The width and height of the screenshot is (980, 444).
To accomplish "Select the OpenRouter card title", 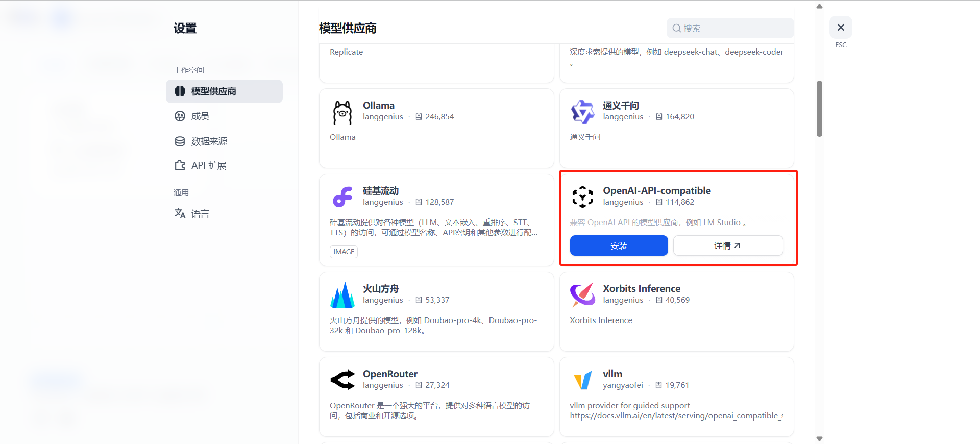I will [x=390, y=374].
